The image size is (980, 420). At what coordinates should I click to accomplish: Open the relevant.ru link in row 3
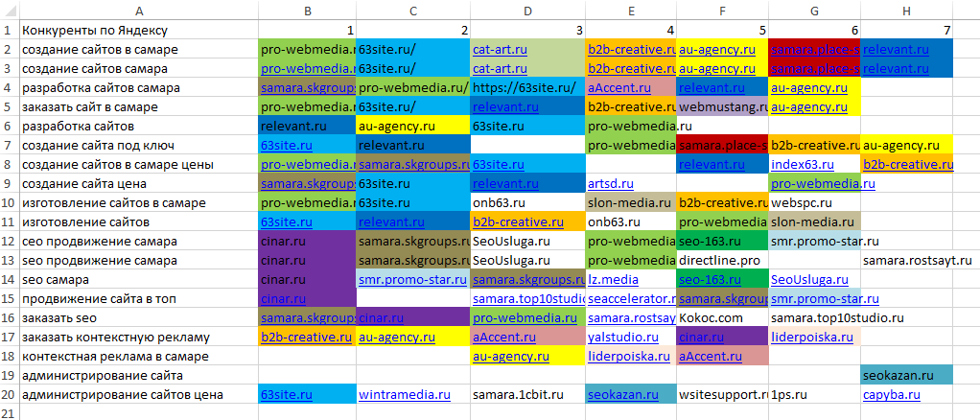(896, 69)
